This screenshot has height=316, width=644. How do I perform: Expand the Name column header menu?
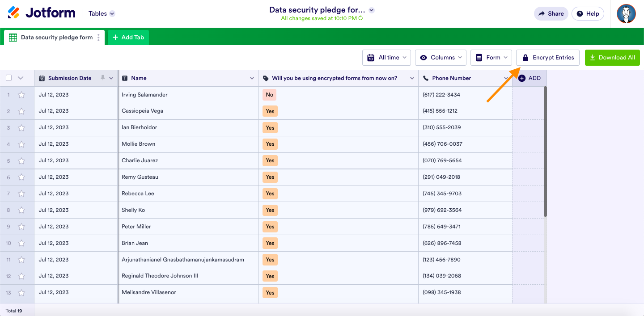tap(252, 78)
